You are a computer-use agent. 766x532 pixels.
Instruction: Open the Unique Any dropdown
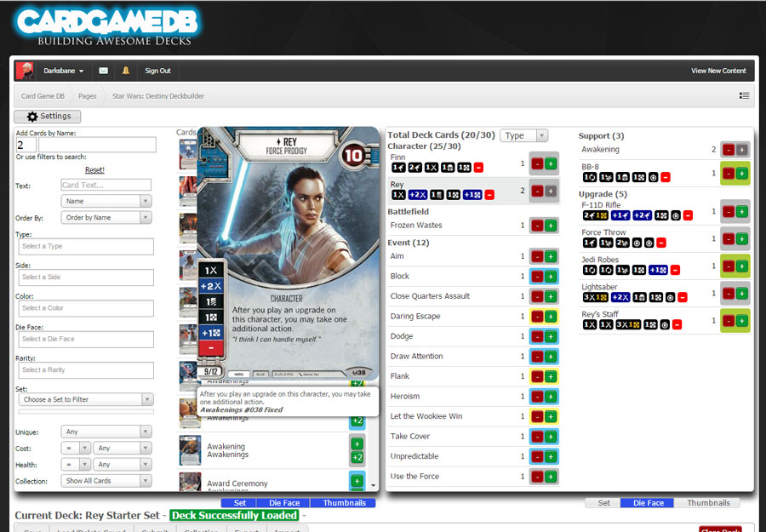tap(106, 432)
